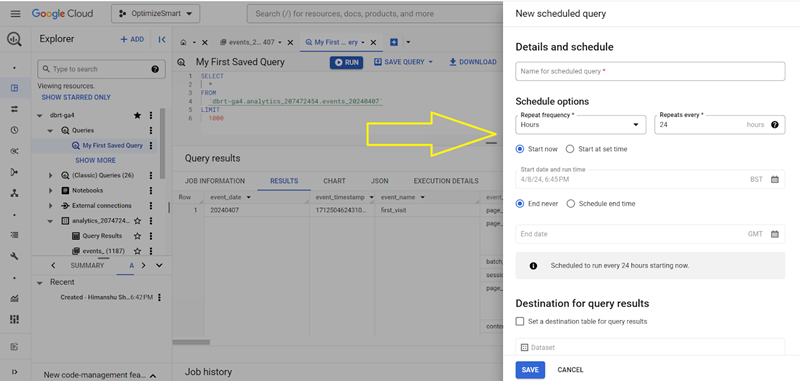Select the Start now radio button
The width and height of the screenshot is (800, 381).
point(520,149)
